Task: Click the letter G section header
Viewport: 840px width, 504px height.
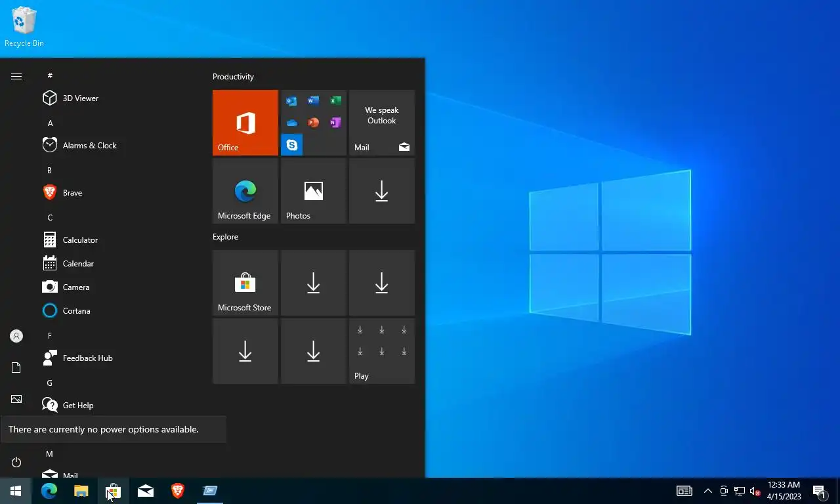Action: pyautogui.click(x=49, y=383)
